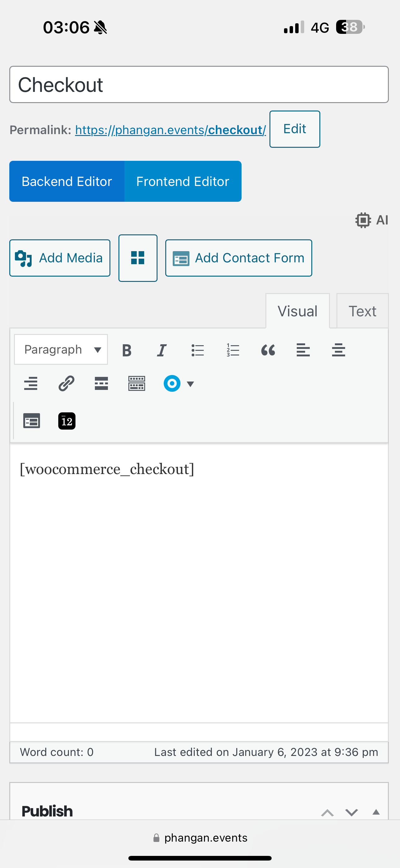Open the Paragraph format dropdown

[61, 350]
